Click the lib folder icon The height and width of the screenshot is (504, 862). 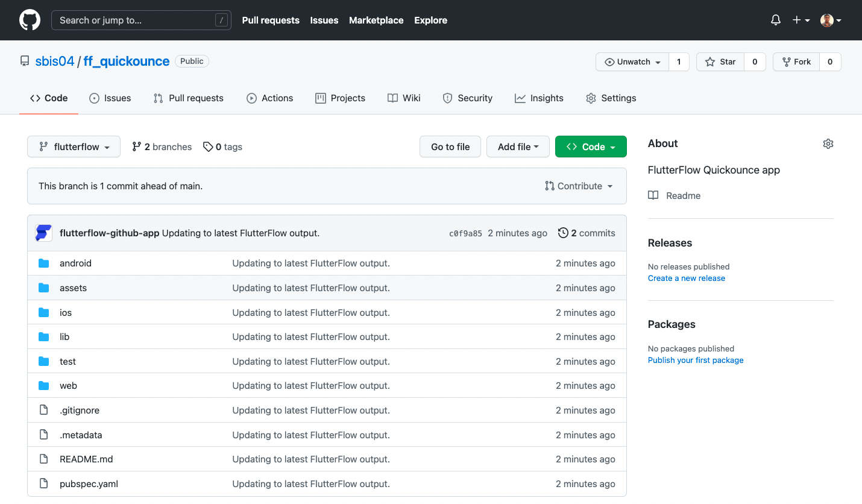(44, 337)
